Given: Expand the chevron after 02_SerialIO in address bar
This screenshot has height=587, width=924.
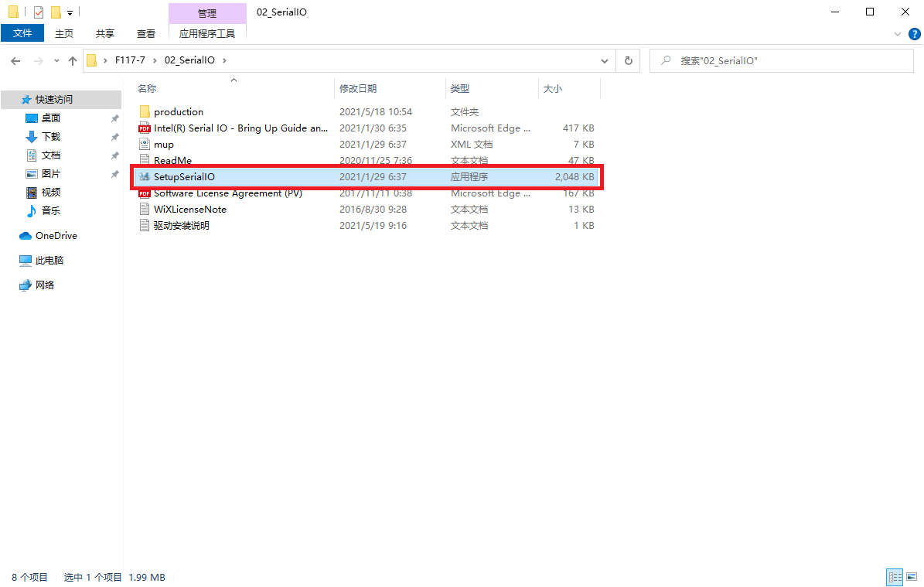Looking at the screenshot, I should 224,60.
